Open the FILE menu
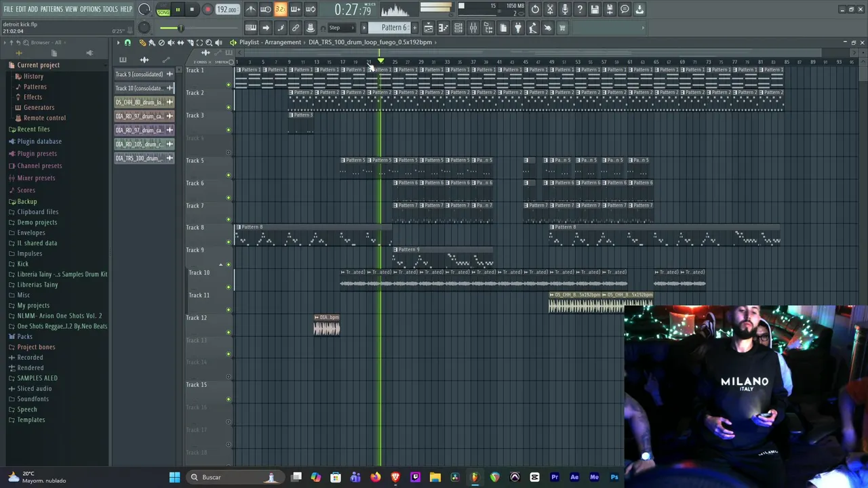This screenshot has width=868, height=488. pyautogui.click(x=8, y=9)
